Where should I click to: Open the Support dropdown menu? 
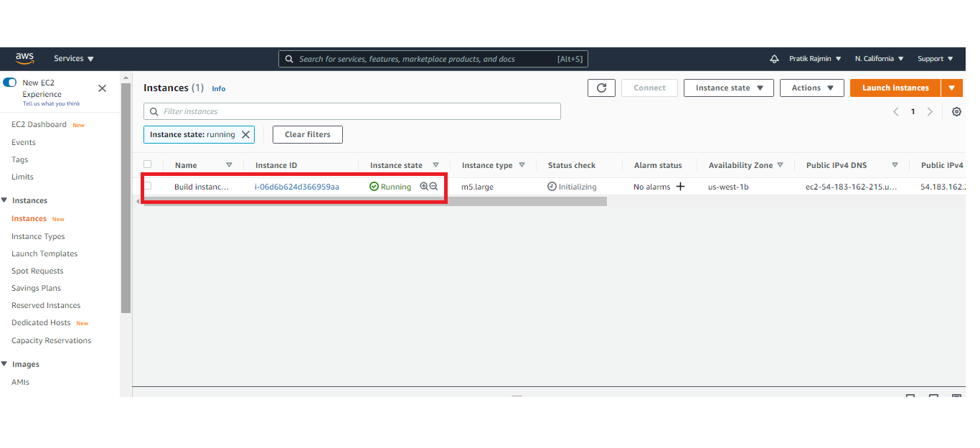pyautogui.click(x=935, y=59)
